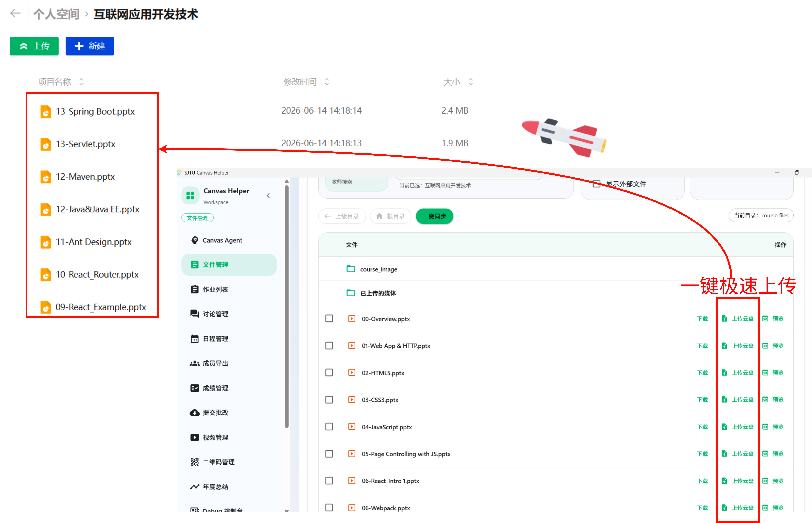Click 预览 for 02-HTML5.pptx
This screenshot has width=812, height=523.
pos(773,373)
